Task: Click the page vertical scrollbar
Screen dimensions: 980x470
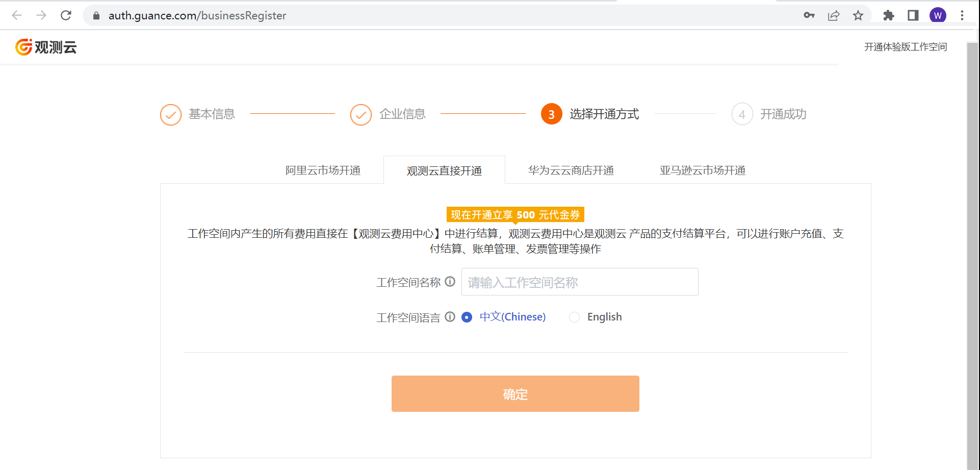Action: click(972, 255)
